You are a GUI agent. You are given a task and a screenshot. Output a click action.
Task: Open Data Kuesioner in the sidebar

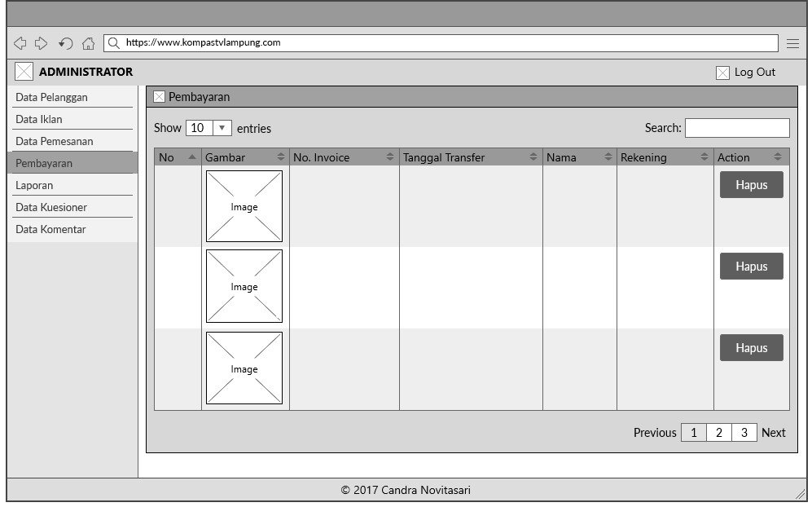point(51,207)
